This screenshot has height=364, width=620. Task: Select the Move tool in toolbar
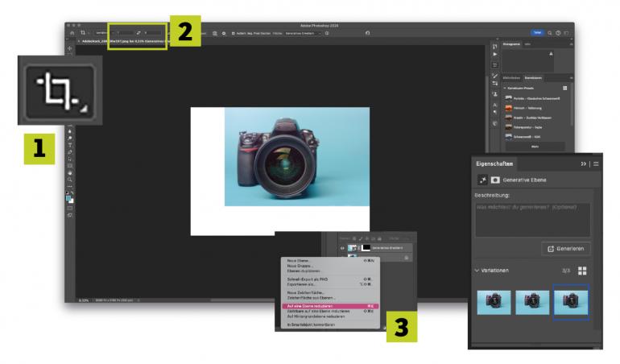click(70, 48)
